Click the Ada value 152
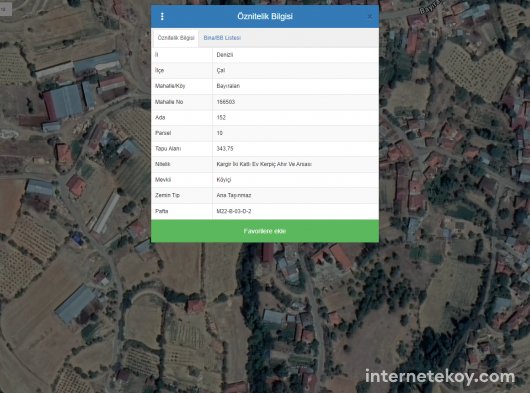The height and width of the screenshot is (393, 530). tap(221, 117)
